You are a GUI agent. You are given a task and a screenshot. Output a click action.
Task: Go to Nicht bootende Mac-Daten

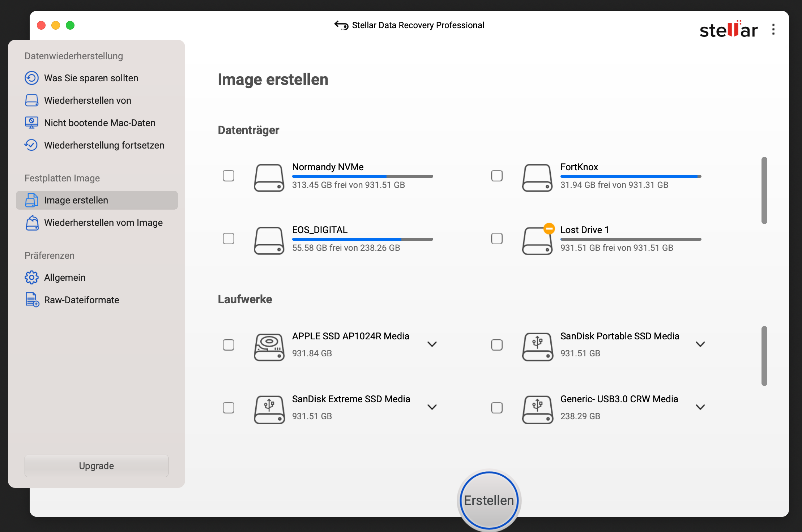(x=97, y=123)
